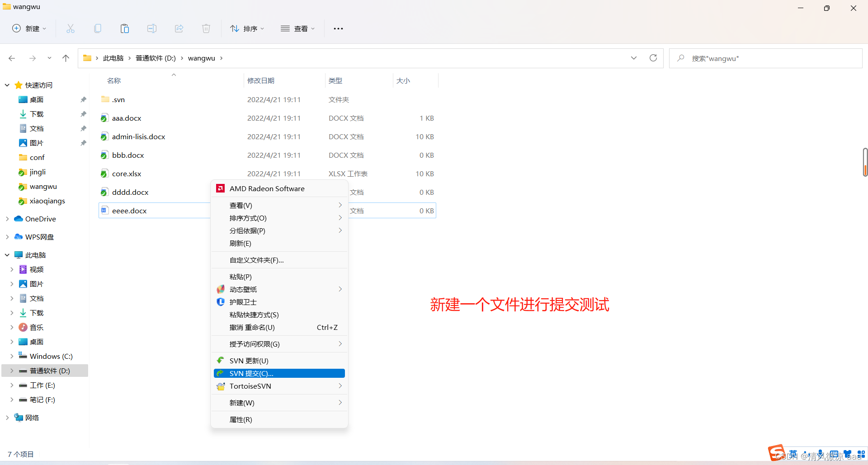Click the Refresh icon beside address bar
Viewport: 868px width, 465px height.
click(653, 58)
